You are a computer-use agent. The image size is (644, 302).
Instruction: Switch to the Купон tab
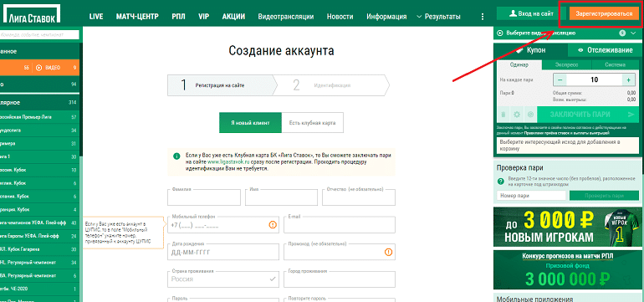click(x=531, y=50)
